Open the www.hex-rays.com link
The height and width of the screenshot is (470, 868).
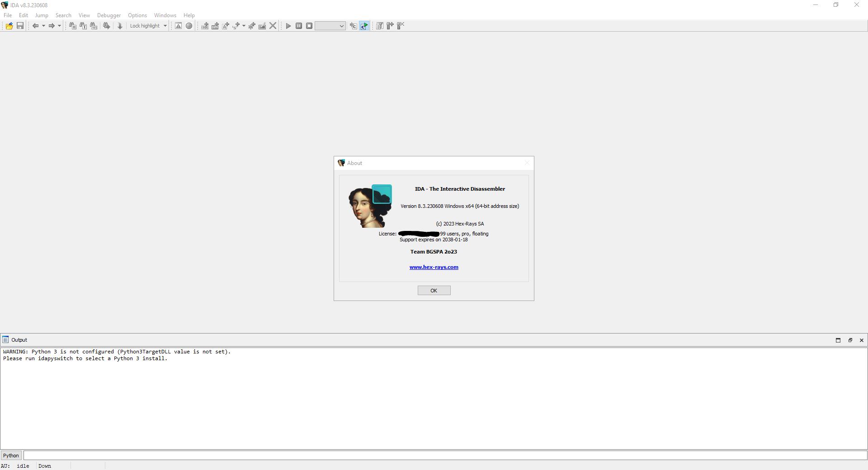tap(434, 267)
